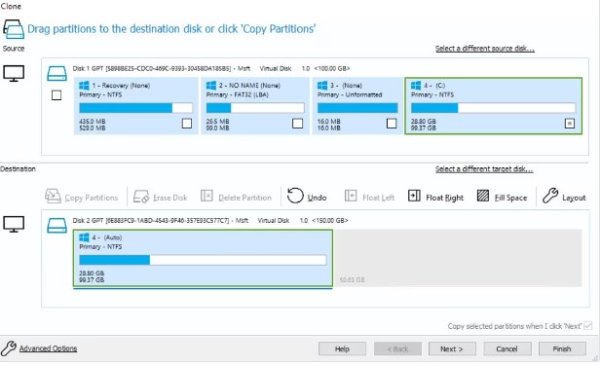Open 'Select a different source disk' link
Viewport: 600px width, 365px height.
tap(484, 49)
